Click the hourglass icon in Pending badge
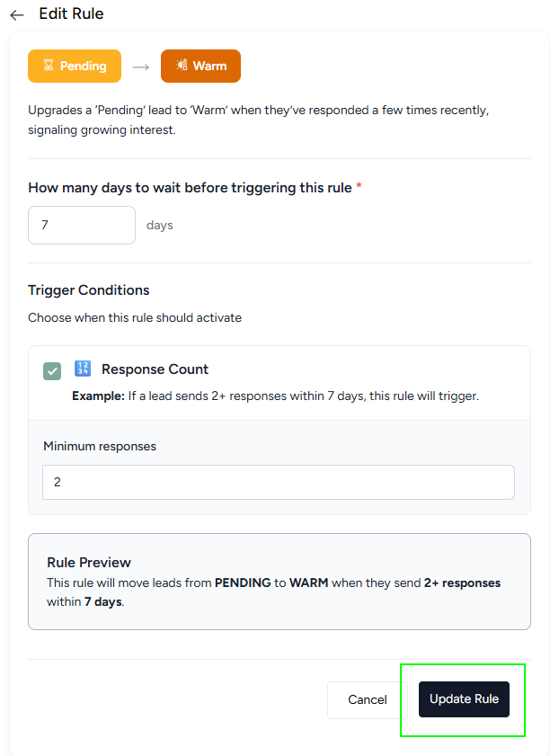 [x=49, y=66]
